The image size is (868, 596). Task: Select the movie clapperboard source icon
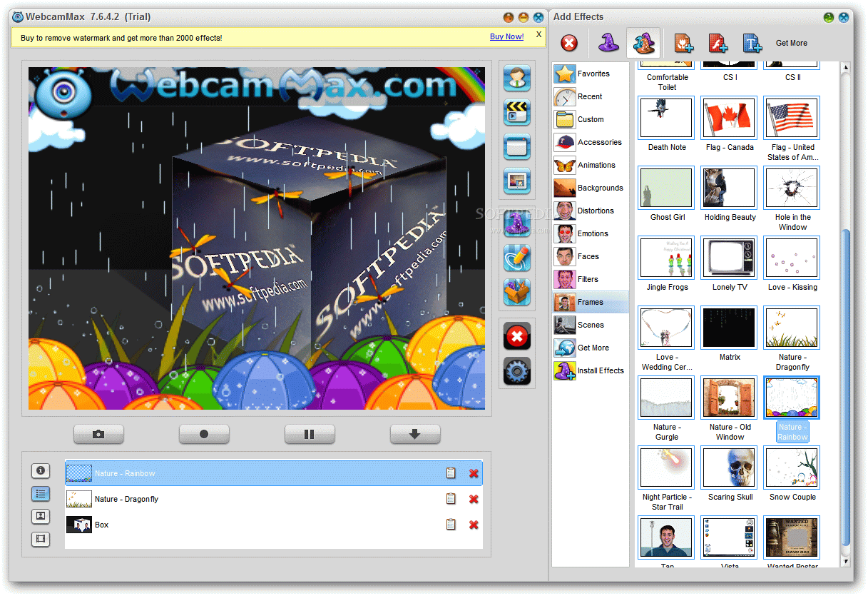(517, 112)
